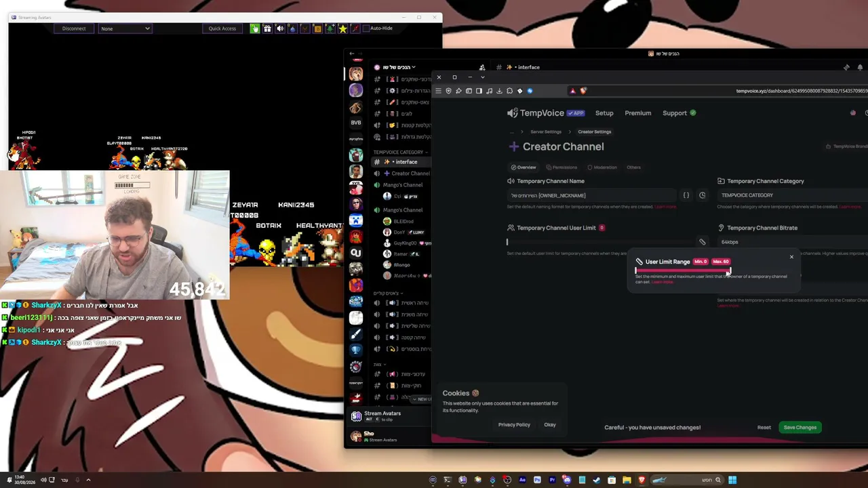Screen dimensions: 868x488
Task: Click the curly braces variables icon
Action: point(686,195)
